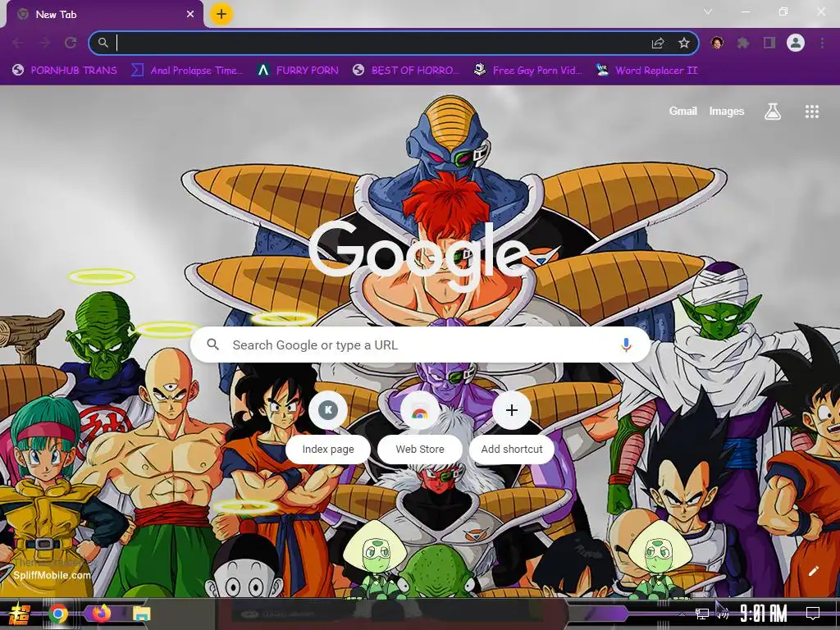Image resolution: width=840 pixels, height=630 pixels.
Task: Click the Word Replacer II favicon
Action: pyautogui.click(x=602, y=70)
